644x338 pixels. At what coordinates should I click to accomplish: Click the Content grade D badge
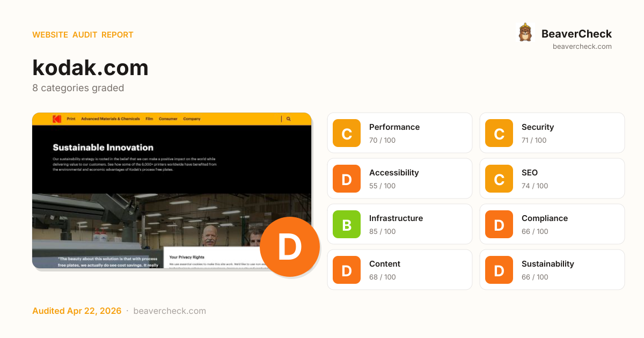pyautogui.click(x=347, y=270)
